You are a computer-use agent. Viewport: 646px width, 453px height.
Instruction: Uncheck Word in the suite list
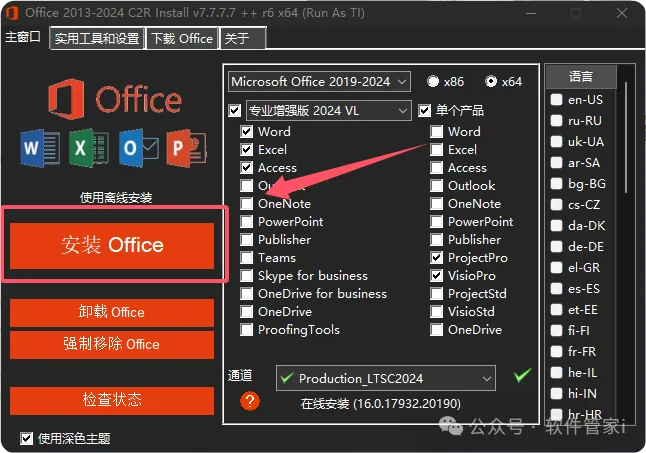click(x=247, y=131)
